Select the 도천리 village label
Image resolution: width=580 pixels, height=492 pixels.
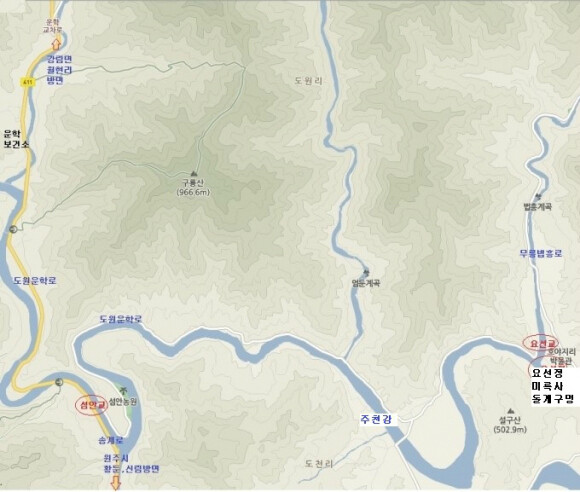(319, 464)
